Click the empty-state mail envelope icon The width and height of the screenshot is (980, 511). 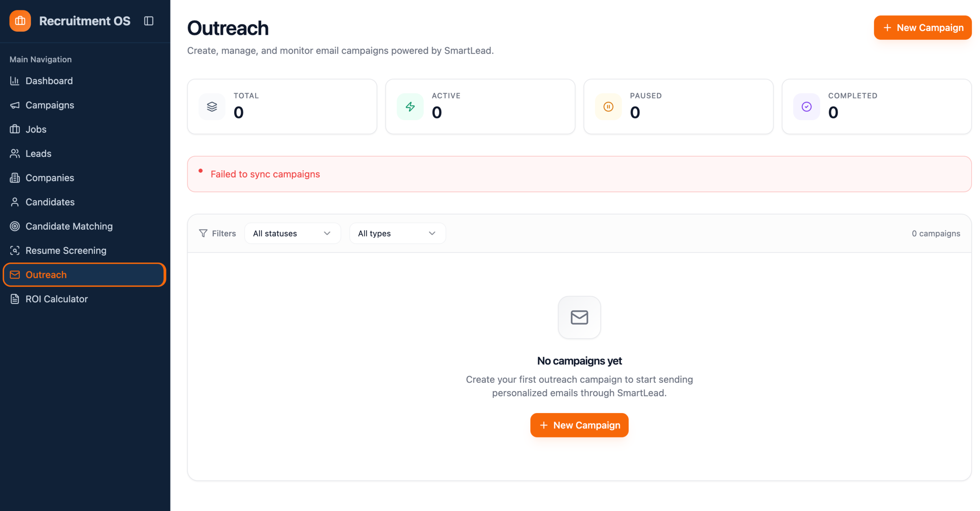[x=579, y=317]
